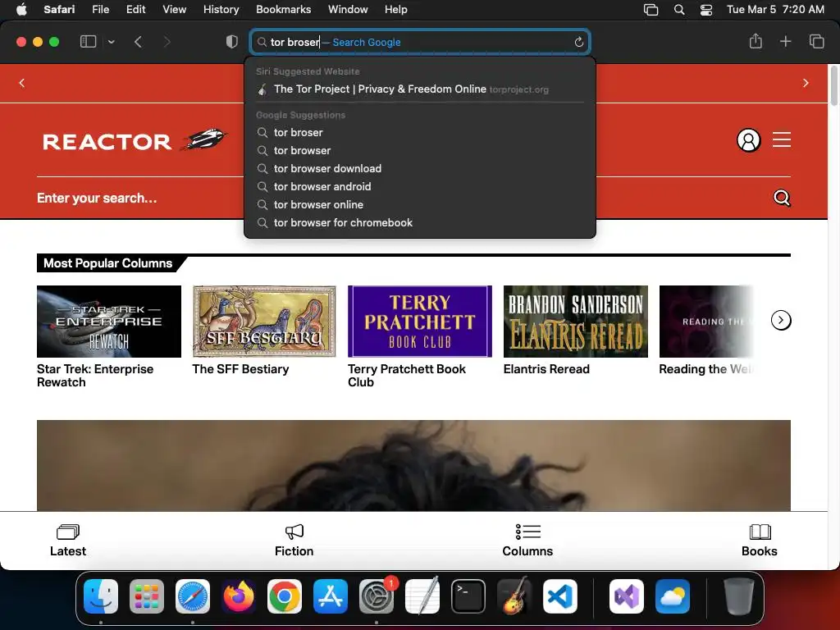Open Terry Pratchett Book Club thumbnail
This screenshot has height=630, width=840.
pyautogui.click(x=420, y=322)
